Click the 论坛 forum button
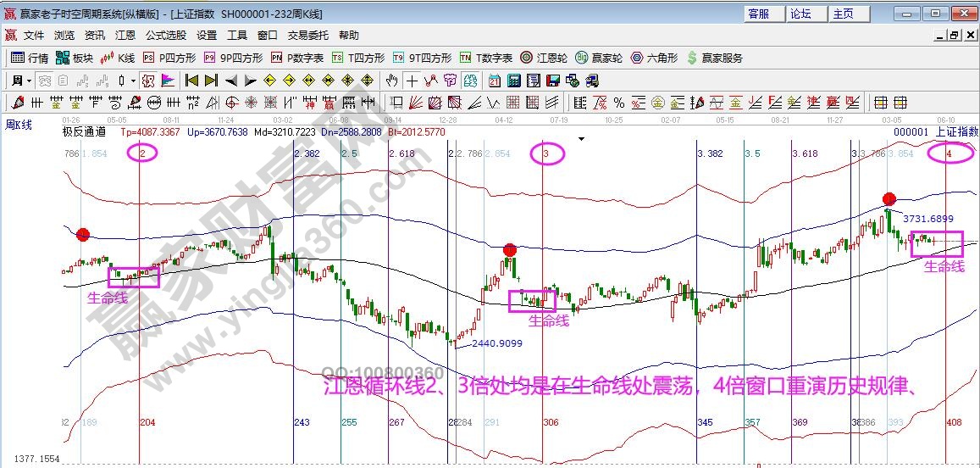Screen dimensions: 980x468 point(800,14)
